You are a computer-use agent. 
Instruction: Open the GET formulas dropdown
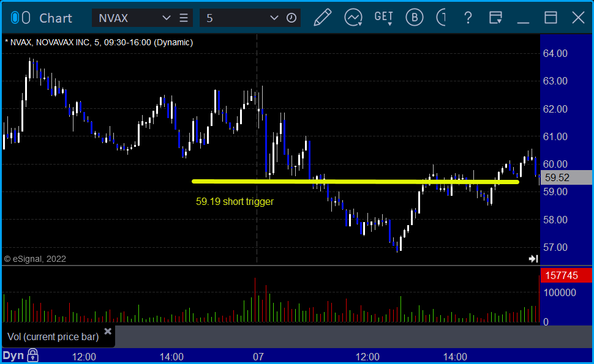coord(384,18)
